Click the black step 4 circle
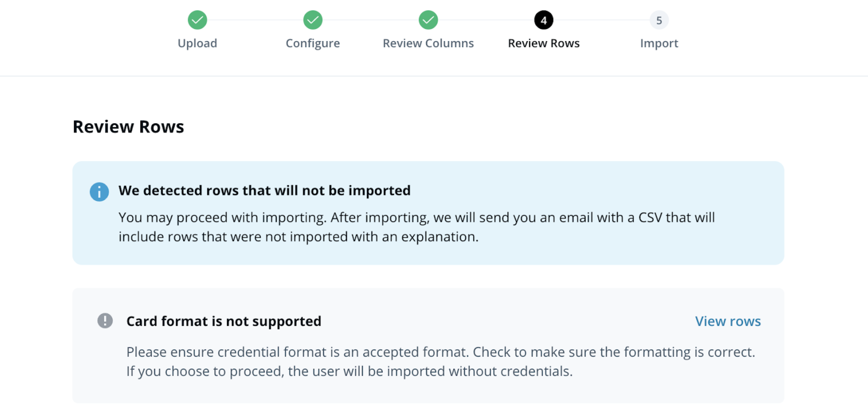 pyautogui.click(x=544, y=20)
